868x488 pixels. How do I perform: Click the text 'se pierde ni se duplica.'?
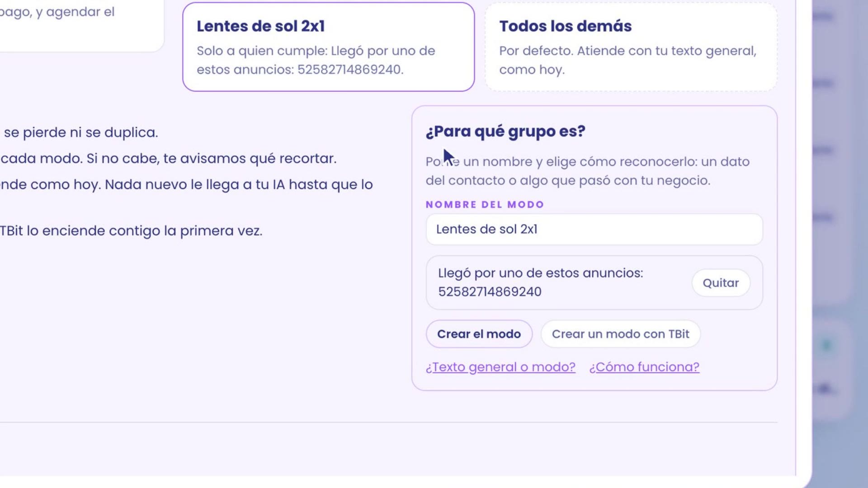(x=81, y=132)
